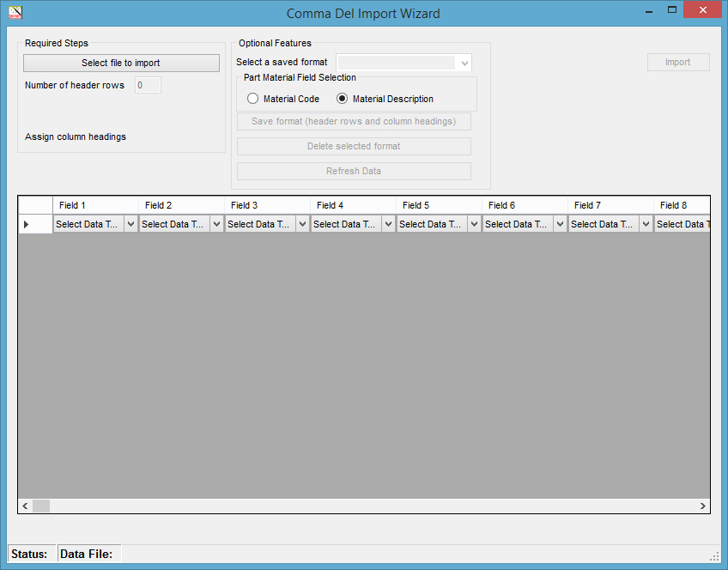Expand Field 4 data type dropdown

pyautogui.click(x=388, y=224)
